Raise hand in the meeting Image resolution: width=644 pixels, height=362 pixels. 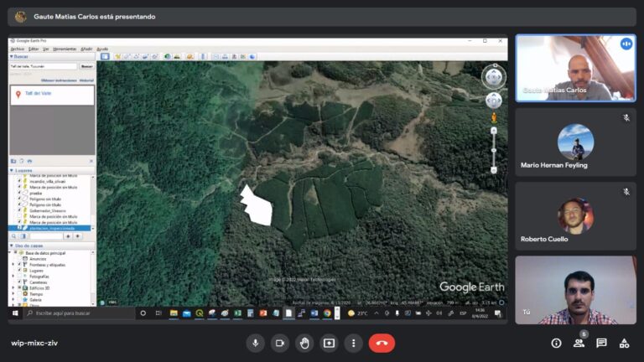304,343
